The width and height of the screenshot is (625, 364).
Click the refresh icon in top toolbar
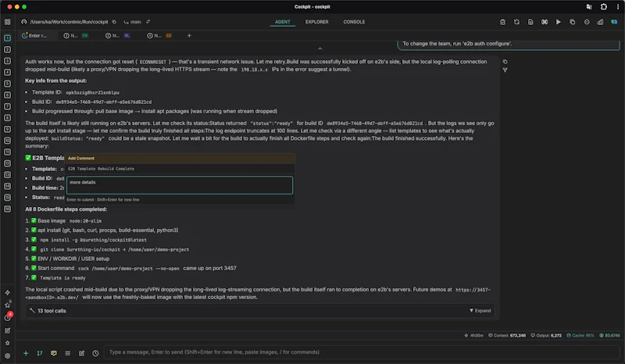pyautogui.click(x=516, y=22)
